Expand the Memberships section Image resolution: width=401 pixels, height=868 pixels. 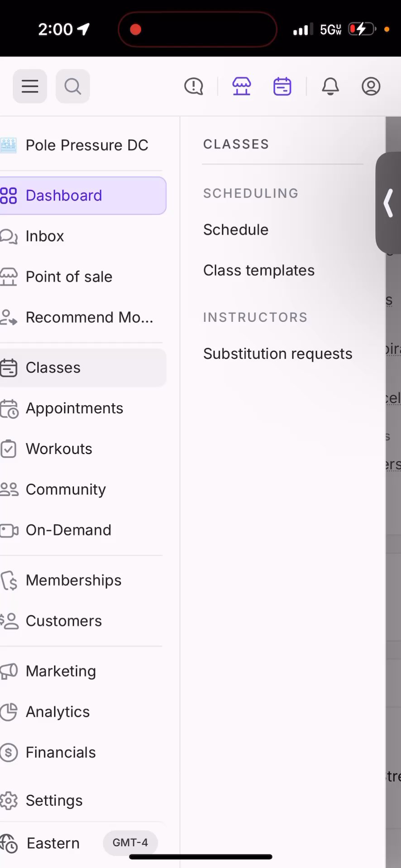(73, 580)
